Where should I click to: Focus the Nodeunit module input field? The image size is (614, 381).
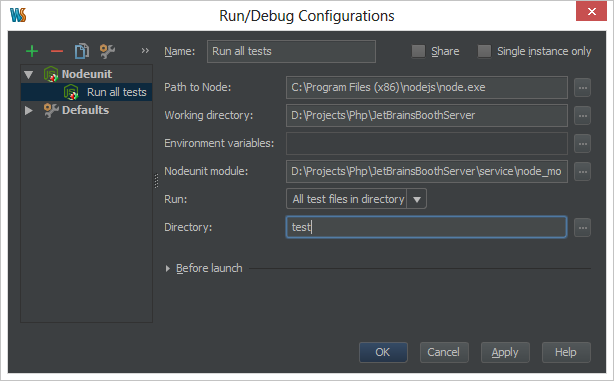pos(427,172)
